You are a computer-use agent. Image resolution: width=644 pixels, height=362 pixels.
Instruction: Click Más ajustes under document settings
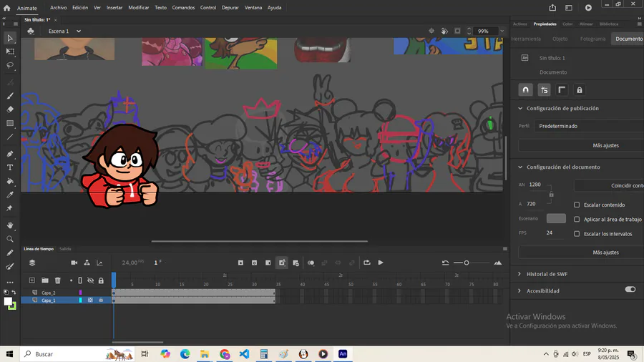(x=581, y=253)
